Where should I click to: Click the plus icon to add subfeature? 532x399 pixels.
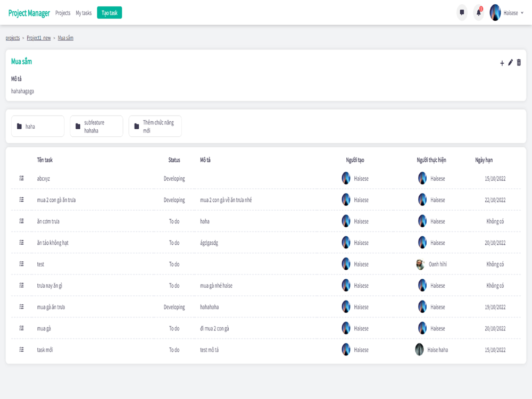502,63
